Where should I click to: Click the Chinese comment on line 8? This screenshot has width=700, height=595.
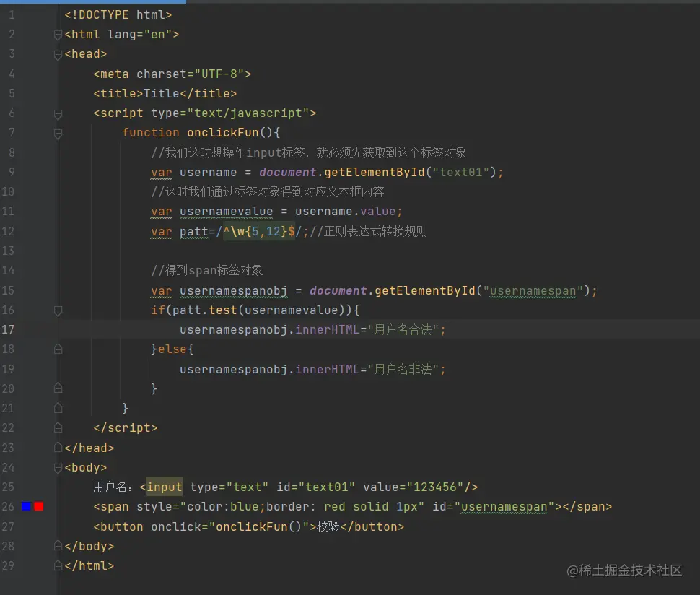tap(308, 152)
